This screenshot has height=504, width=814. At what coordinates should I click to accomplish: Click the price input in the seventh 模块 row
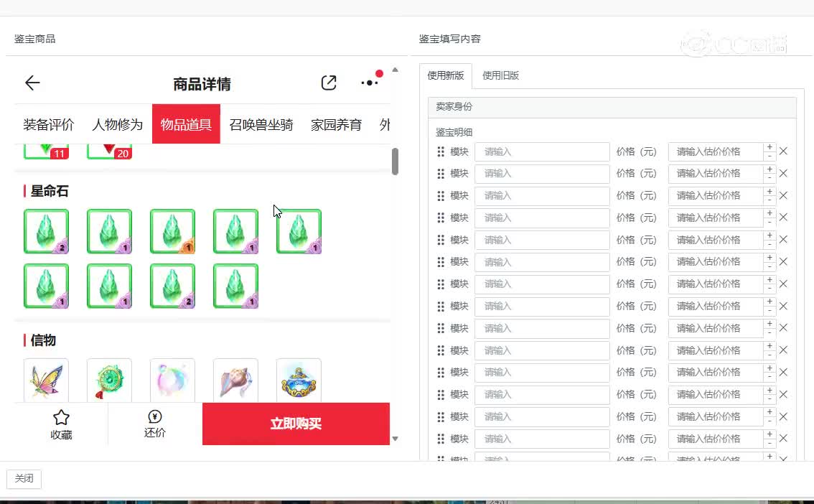coord(716,284)
